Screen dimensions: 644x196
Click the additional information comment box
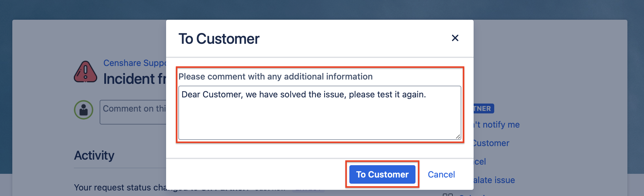[319, 112]
